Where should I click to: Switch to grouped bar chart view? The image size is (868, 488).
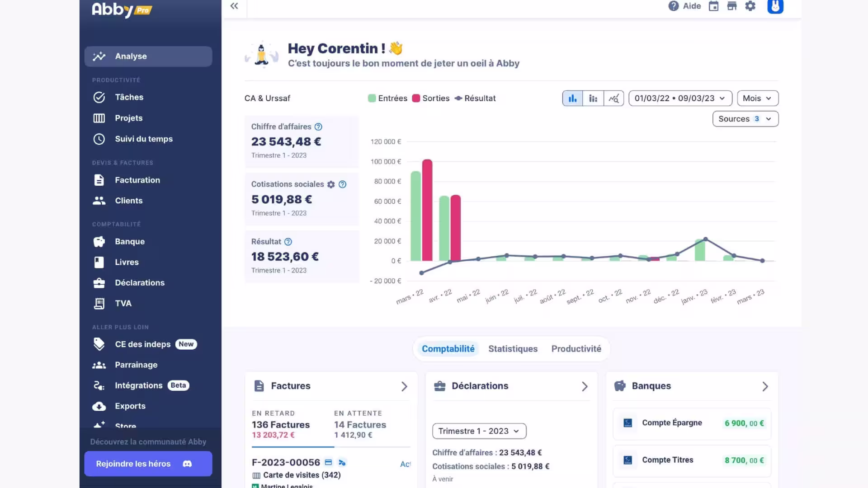click(x=572, y=98)
